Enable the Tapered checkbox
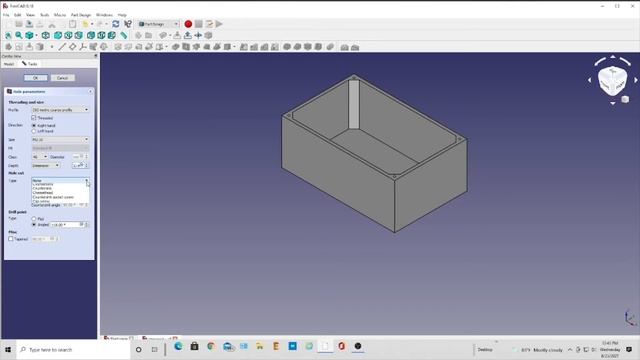Image resolution: width=640 pixels, height=360 pixels. tap(11, 239)
